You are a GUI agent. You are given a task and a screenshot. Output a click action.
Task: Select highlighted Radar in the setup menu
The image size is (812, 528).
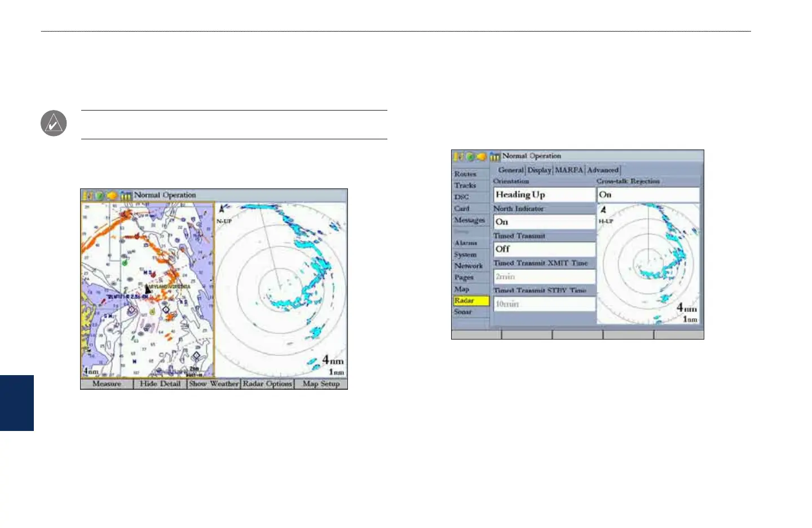[471, 301]
